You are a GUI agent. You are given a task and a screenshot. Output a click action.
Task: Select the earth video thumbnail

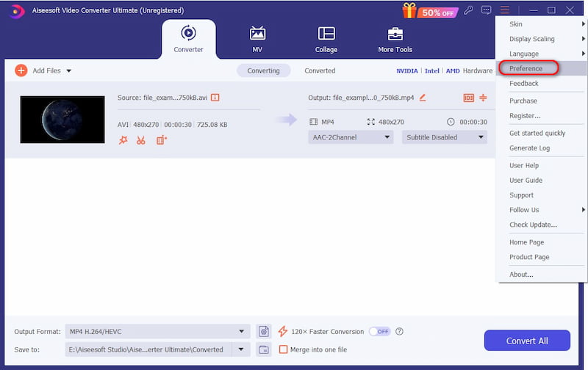(x=62, y=119)
